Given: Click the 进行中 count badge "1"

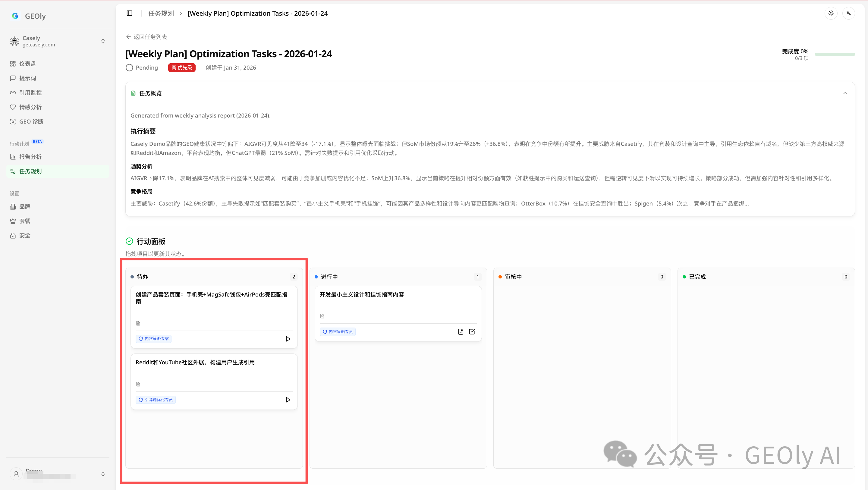Looking at the screenshot, I should [477, 277].
